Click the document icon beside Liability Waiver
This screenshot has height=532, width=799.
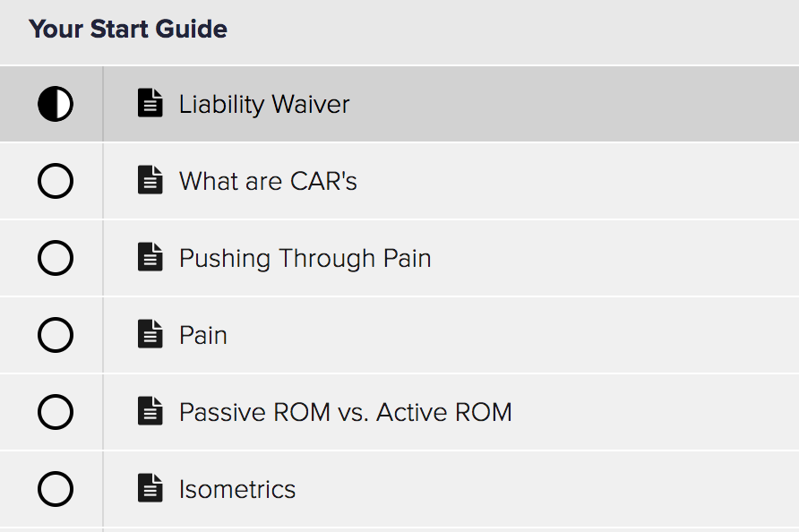(150, 103)
